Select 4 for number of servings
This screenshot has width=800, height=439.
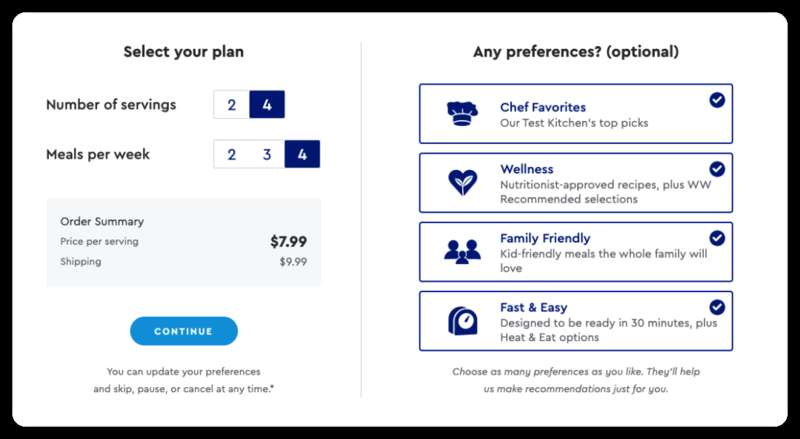[267, 105]
